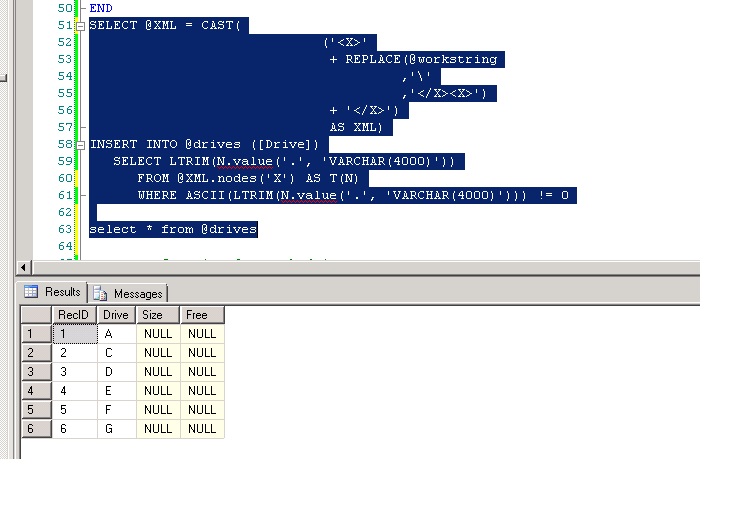
Task: Click Size NULL cell for drive E
Action: pos(158,391)
